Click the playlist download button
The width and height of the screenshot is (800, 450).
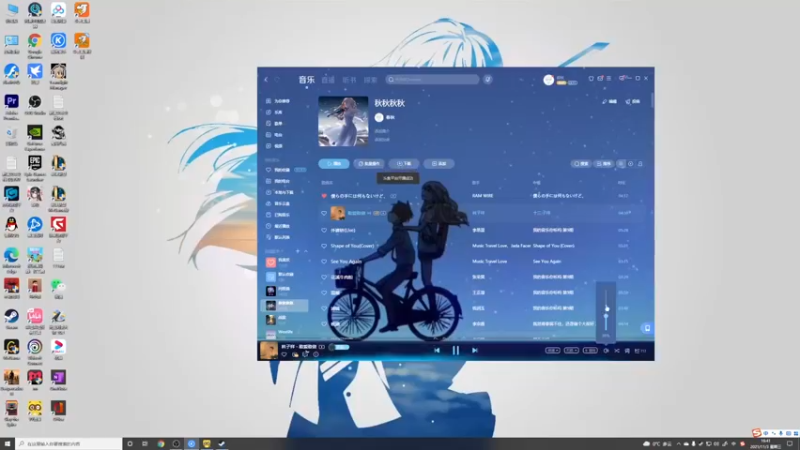pyautogui.click(x=404, y=164)
